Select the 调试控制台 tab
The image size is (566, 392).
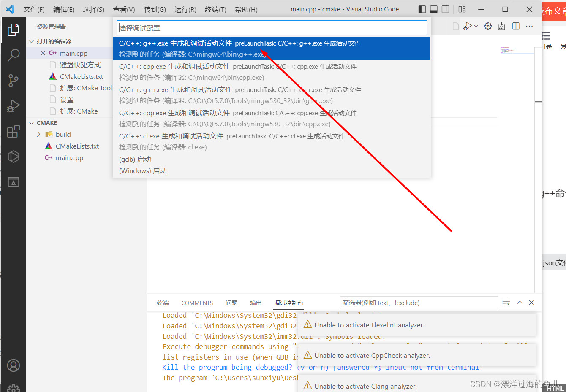[x=289, y=303]
